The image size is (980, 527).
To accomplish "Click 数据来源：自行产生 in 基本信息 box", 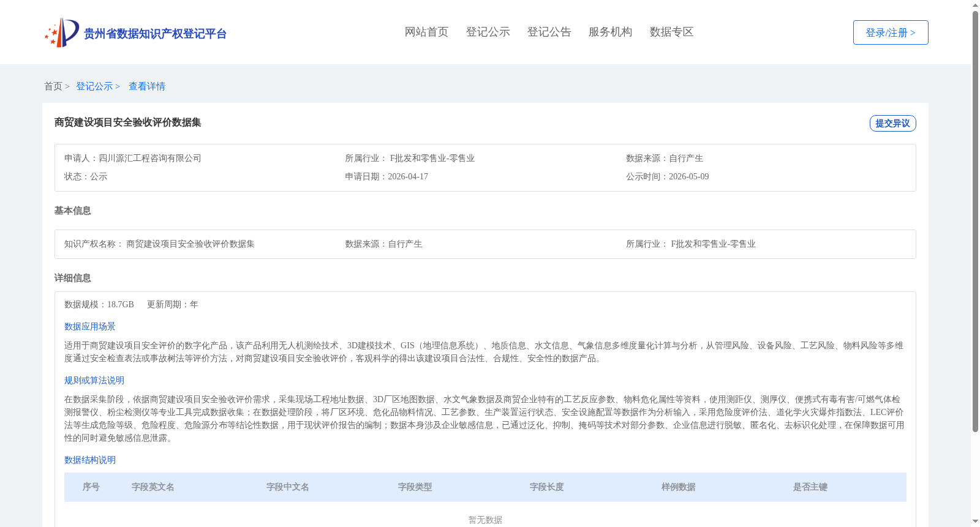I will tap(383, 244).
